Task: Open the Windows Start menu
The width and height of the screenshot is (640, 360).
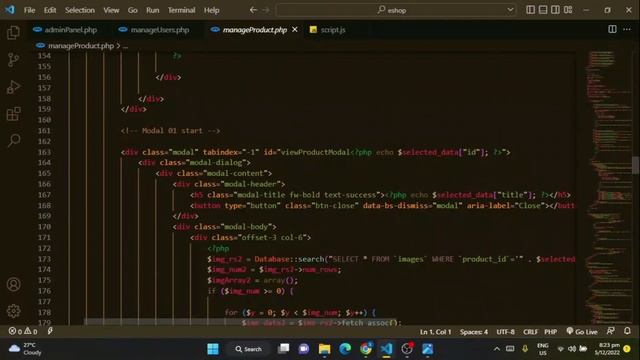Action: (213, 349)
